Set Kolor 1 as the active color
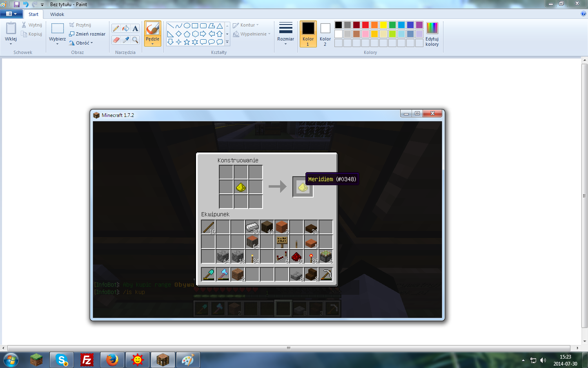The height and width of the screenshot is (368, 588). (x=308, y=34)
